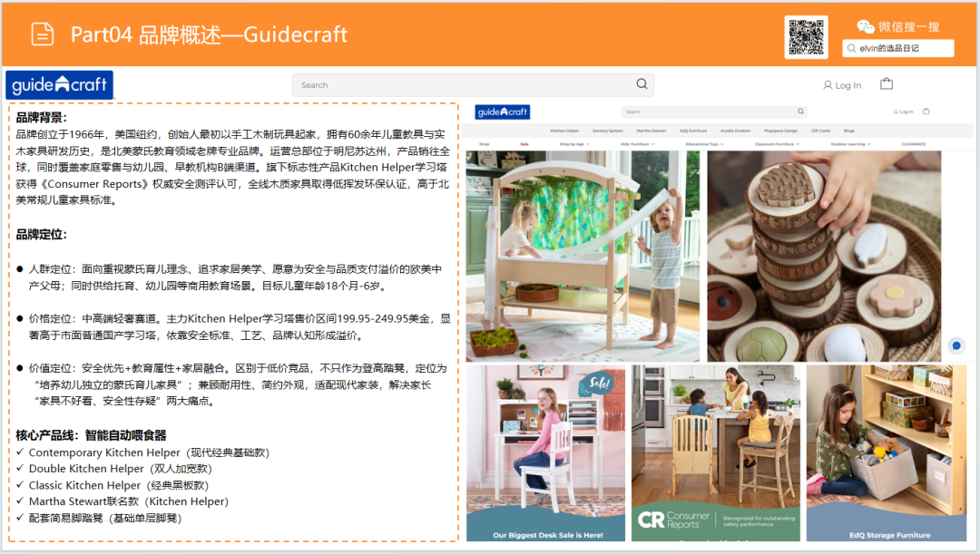Click the CR Consumer Reports logo
The width and height of the screenshot is (980, 554).
pos(673,520)
